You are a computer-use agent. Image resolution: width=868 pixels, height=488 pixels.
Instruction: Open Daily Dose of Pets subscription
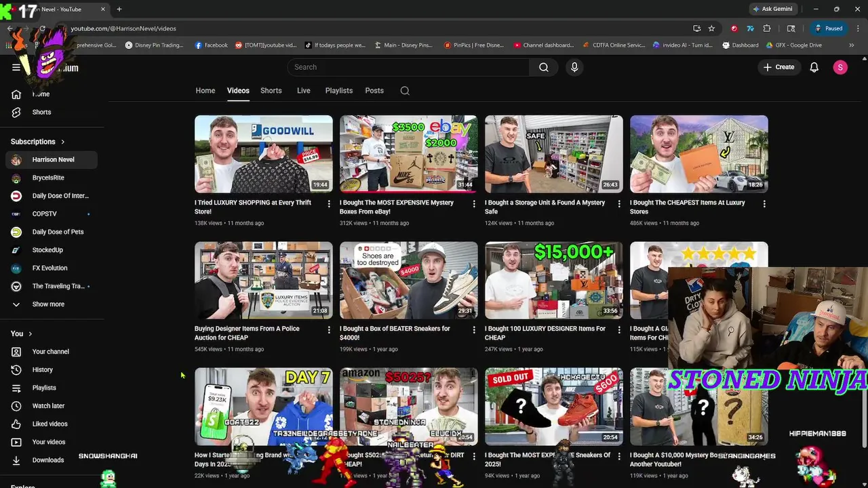(x=52, y=232)
